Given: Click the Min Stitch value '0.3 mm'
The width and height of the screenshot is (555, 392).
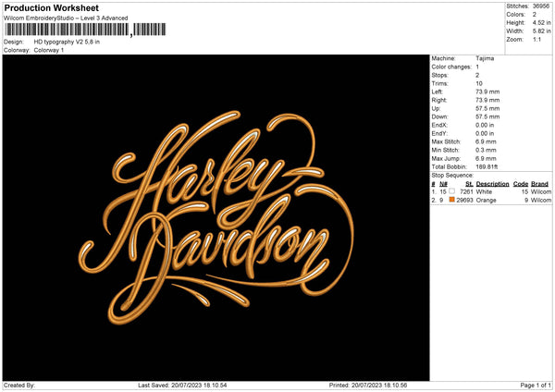Looking at the screenshot, I should [x=486, y=150].
